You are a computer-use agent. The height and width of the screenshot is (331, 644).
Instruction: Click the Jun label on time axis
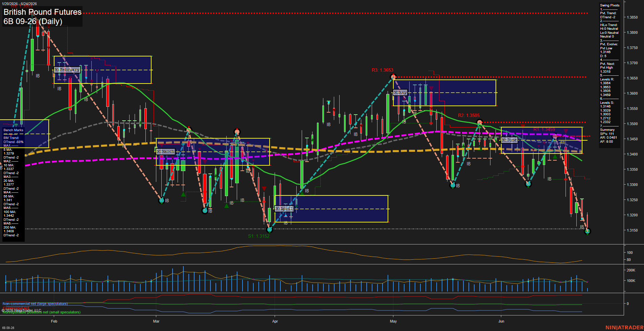coord(501,322)
